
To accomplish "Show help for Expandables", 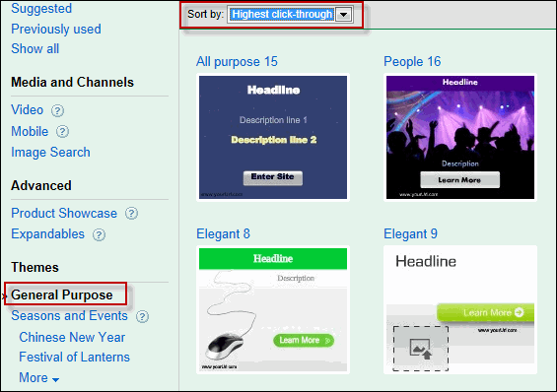I will click(x=99, y=234).
